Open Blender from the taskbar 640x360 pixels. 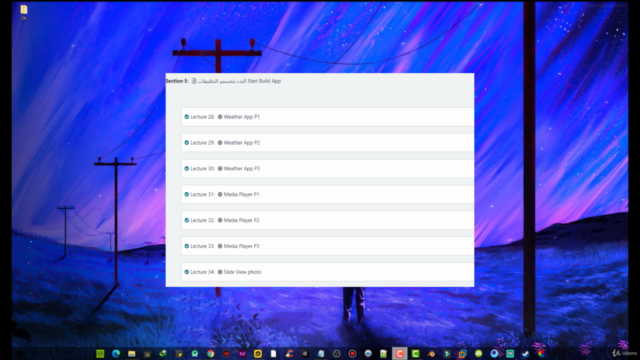(431, 353)
